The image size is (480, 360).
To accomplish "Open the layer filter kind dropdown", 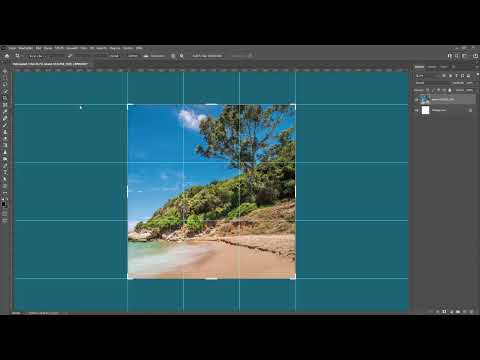I will coord(428,76).
